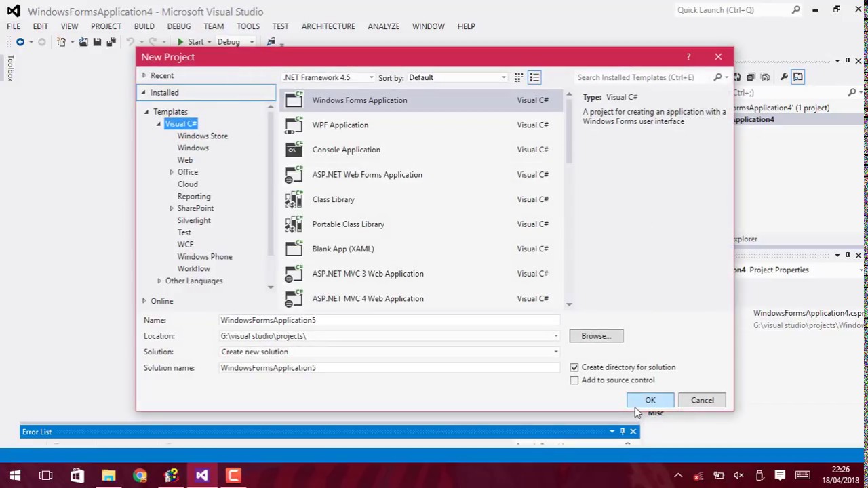Click the Find in Files toolbar icon

271,42
